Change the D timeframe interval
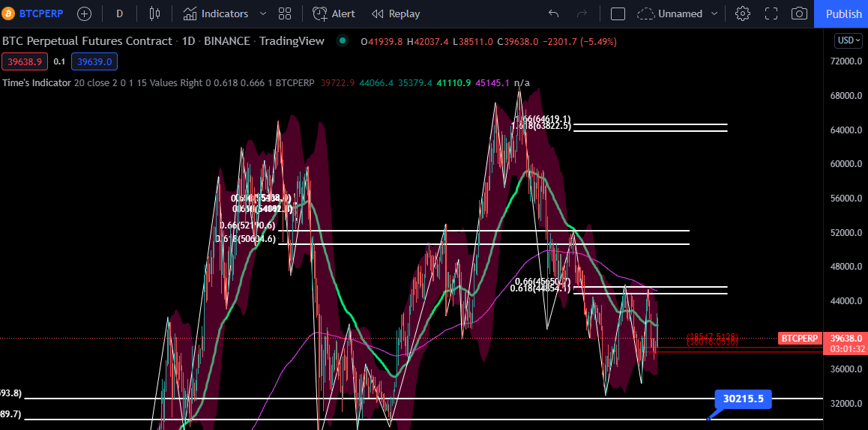868x430 pixels. tap(120, 13)
